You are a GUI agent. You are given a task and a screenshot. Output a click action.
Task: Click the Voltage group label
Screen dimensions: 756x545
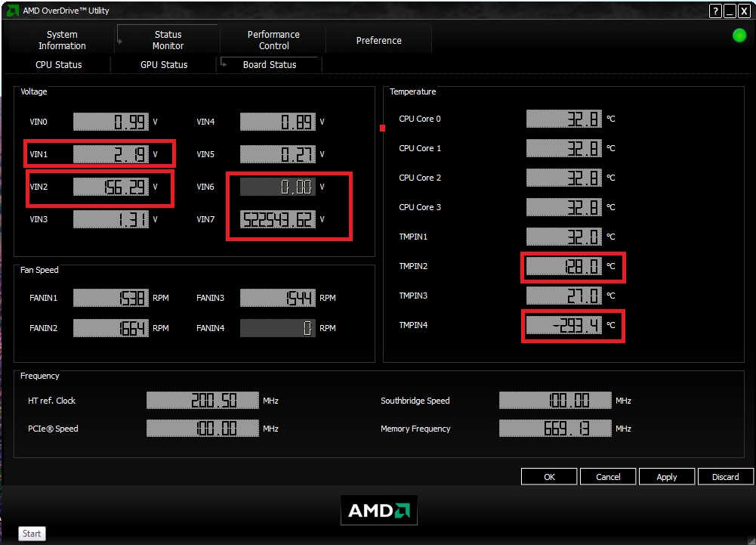pos(34,91)
